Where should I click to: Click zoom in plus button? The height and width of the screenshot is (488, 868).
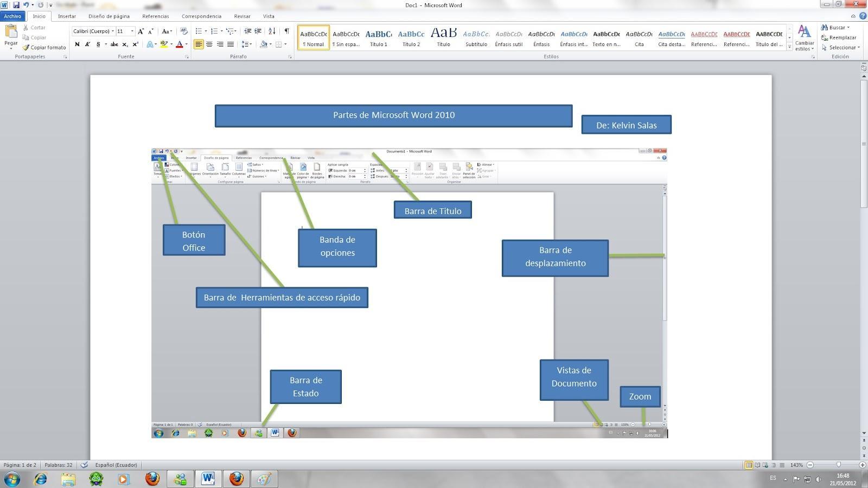pyautogui.click(x=863, y=465)
